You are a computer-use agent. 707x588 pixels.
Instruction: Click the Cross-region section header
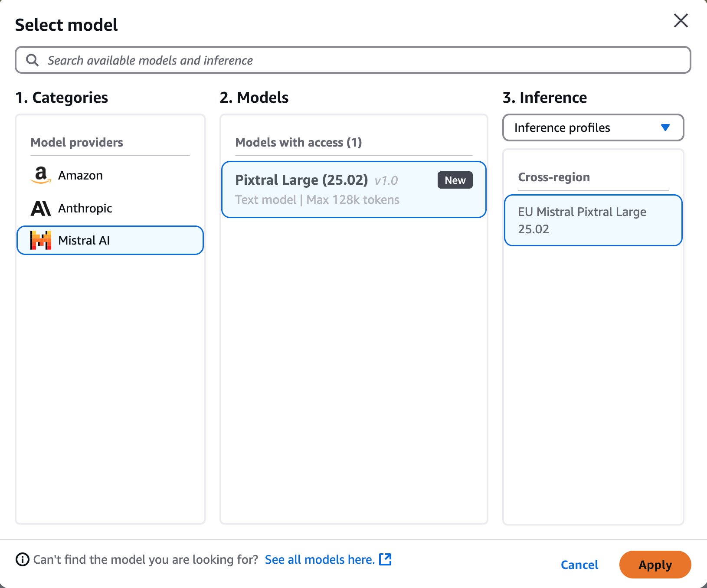tap(553, 177)
